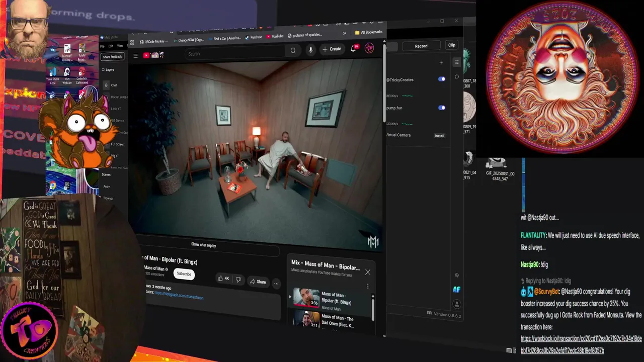Open the waxblock.io transaction link in chat
The width and height of the screenshot is (644, 362).
(581, 344)
